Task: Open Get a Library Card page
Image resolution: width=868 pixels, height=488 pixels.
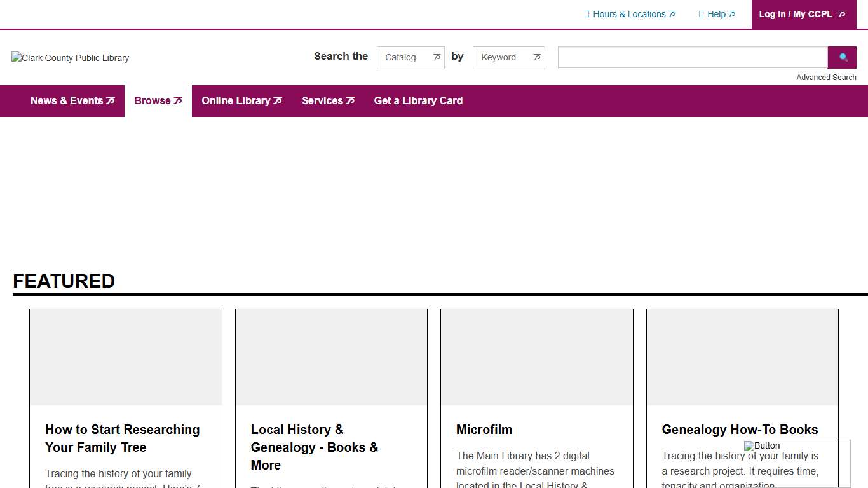Action: coord(418,100)
